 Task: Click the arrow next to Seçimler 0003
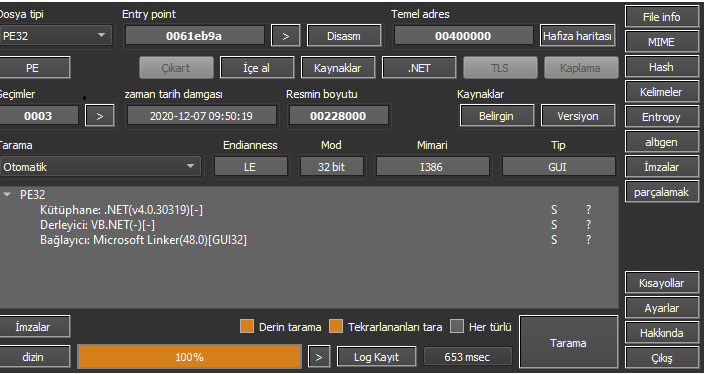coord(100,116)
